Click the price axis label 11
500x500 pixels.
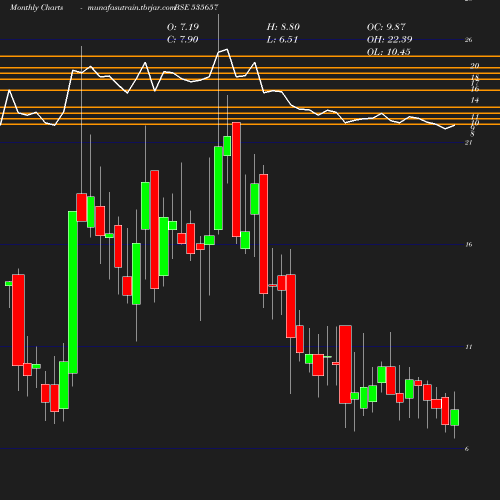[468, 347]
